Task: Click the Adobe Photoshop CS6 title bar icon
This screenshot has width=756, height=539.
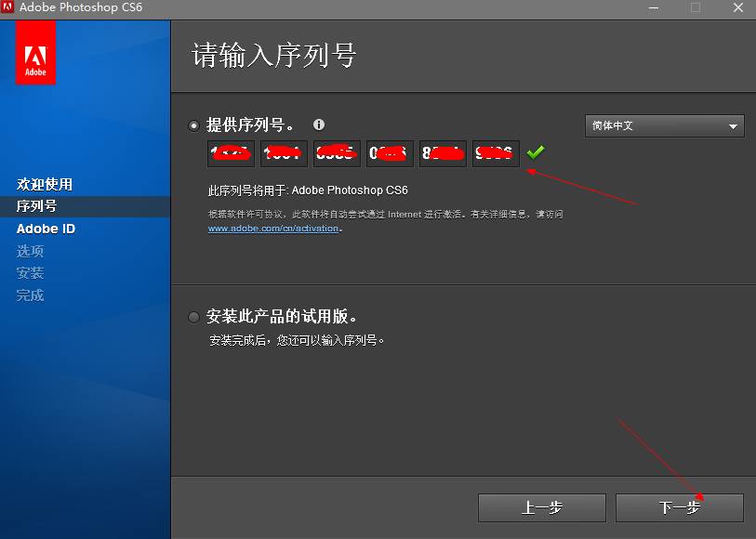Action: (x=10, y=7)
